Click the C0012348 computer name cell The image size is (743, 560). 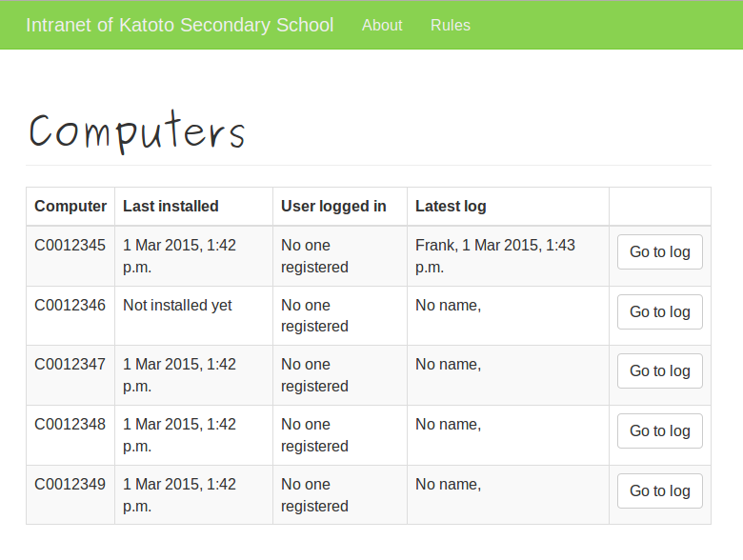70,424
